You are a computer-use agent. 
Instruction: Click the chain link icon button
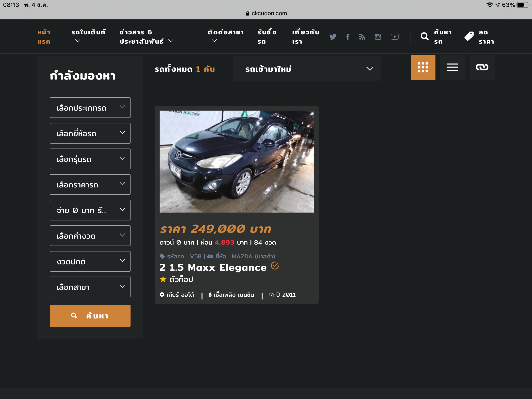tap(482, 67)
